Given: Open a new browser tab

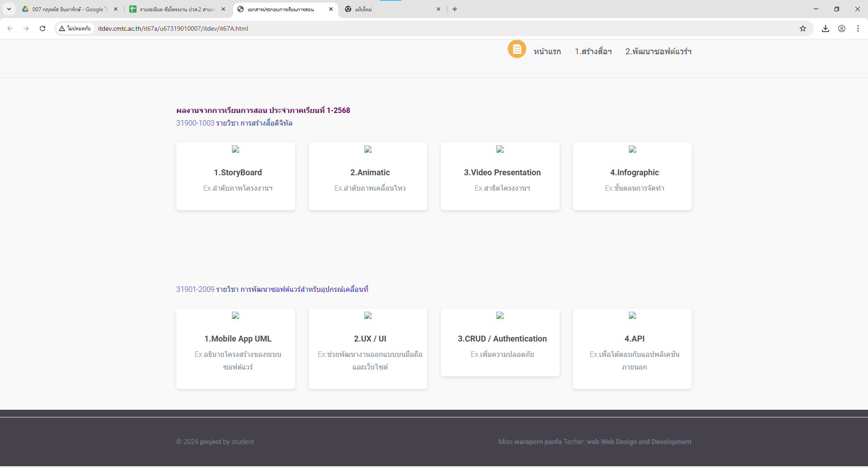Looking at the screenshot, I should tap(455, 9).
